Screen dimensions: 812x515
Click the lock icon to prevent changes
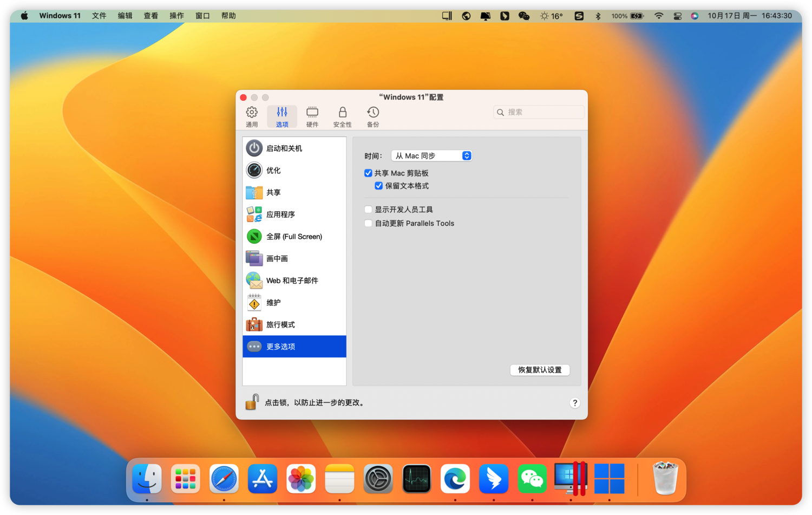(252, 402)
